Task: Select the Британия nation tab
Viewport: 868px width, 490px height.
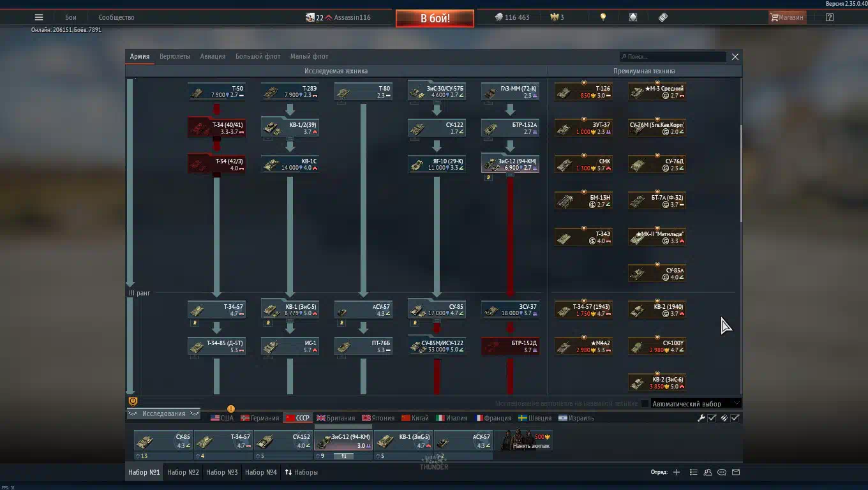Action: pyautogui.click(x=335, y=418)
